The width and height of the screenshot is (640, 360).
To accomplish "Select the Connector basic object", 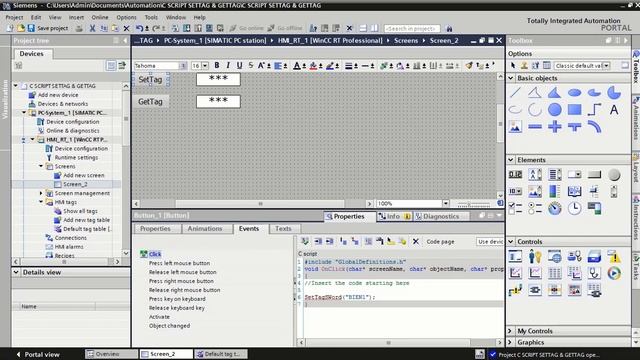I will click(x=594, y=109).
